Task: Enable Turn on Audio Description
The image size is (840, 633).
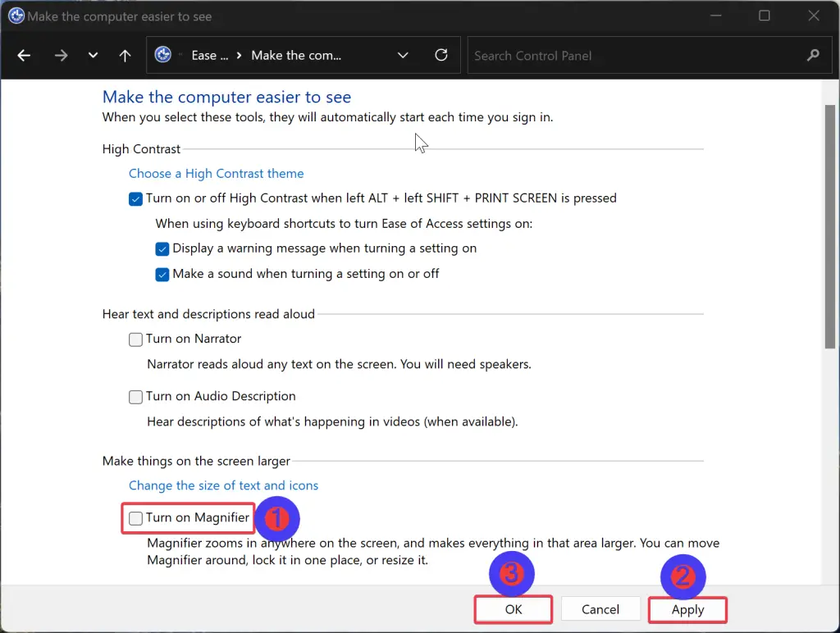Action: [x=135, y=396]
